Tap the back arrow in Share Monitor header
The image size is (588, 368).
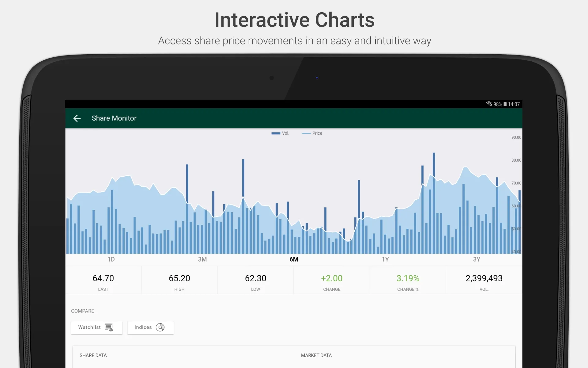[x=77, y=118]
